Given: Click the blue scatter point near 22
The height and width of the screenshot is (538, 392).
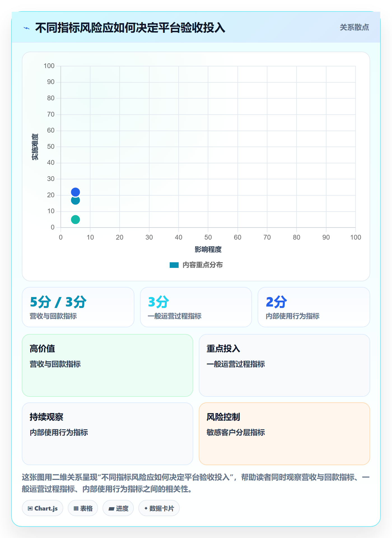Looking at the screenshot, I should pos(75,192).
